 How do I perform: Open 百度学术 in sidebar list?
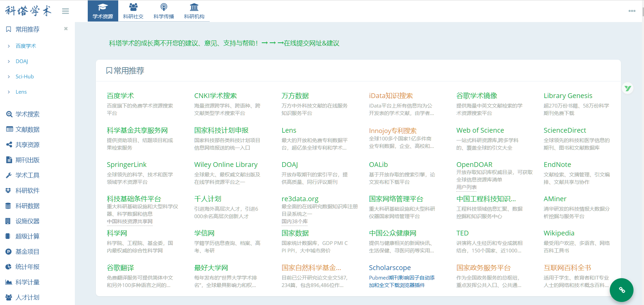click(26, 46)
